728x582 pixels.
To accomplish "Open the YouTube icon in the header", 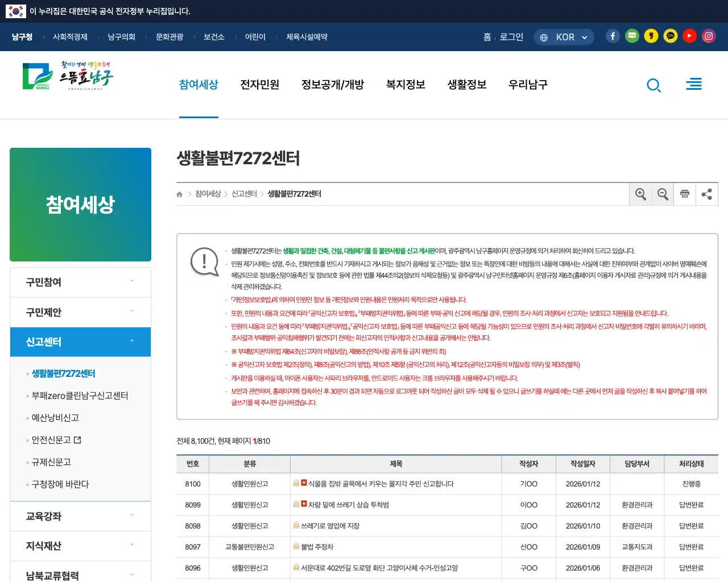I will [689, 35].
